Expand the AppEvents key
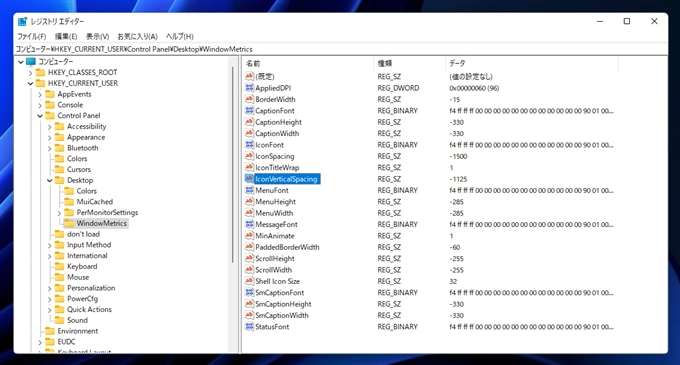This screenshot has height=365, width=680. click(x=40, y=95)
